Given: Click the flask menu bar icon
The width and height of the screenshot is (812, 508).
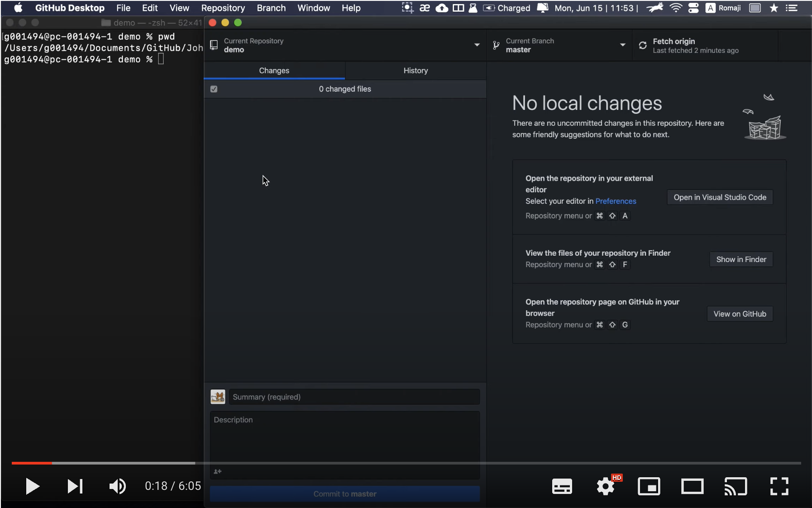Looking at the screenshot, I should (473, 8).
